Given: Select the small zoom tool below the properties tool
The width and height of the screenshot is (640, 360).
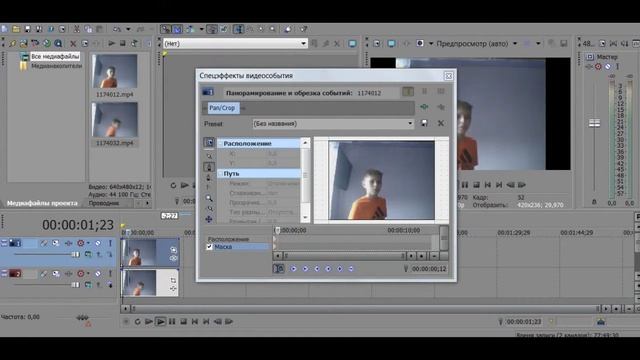Looking at the screenshot, I should pyautogui.click(x=209, y=156).
